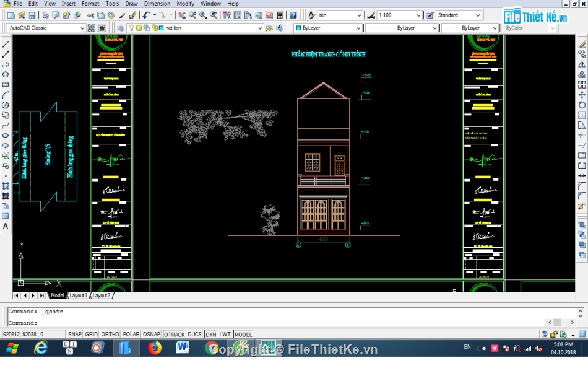Image resolution: width=588 pixels, height=368 pixels.
Task: Select the Rotate modify tool
Action: [x=582, y=105]
